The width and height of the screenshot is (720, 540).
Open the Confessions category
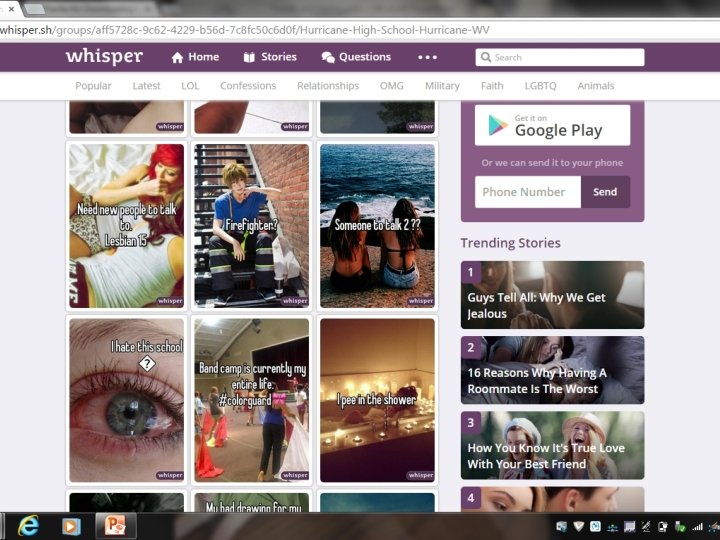[248, 86]
